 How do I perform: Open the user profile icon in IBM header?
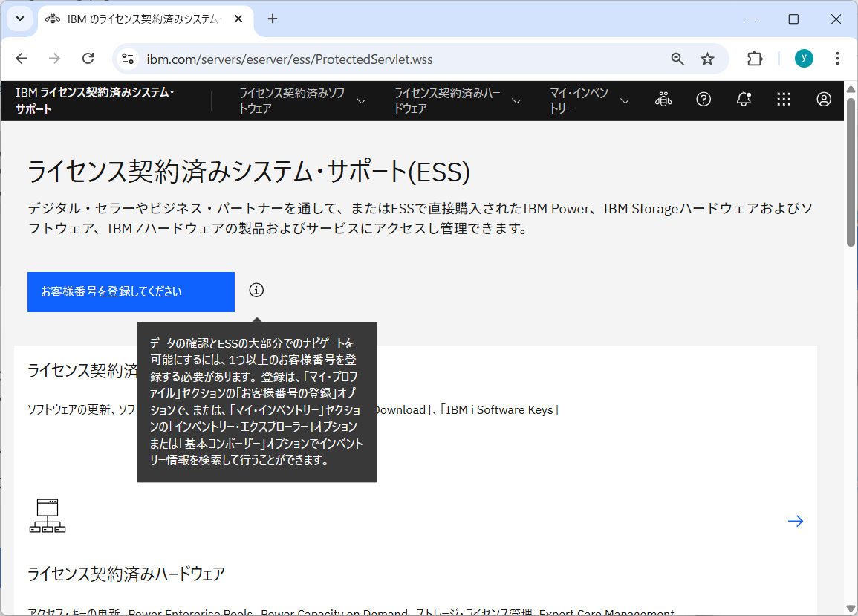pos(824,99)
